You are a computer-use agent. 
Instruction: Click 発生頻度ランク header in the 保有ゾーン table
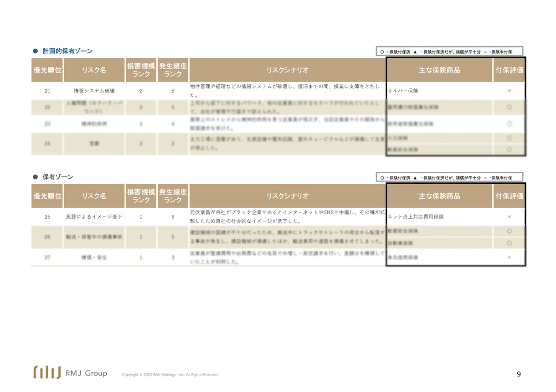[x=173, y=196]
